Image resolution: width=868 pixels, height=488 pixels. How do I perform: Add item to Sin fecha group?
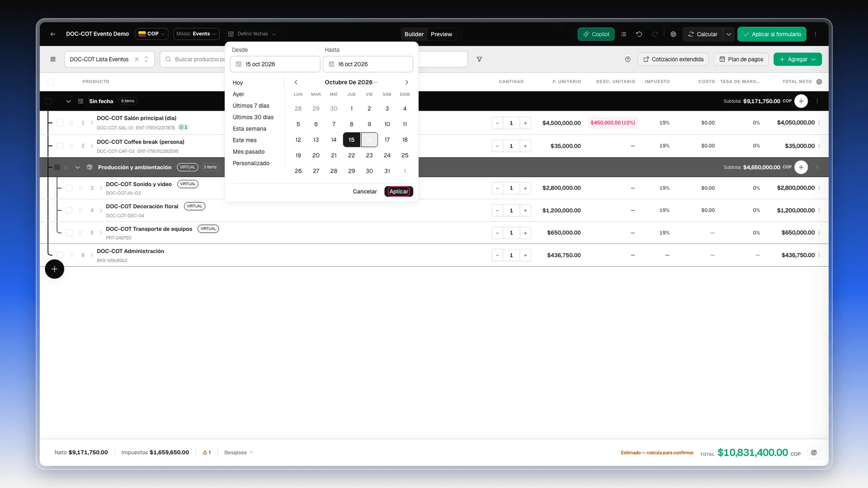801,101
